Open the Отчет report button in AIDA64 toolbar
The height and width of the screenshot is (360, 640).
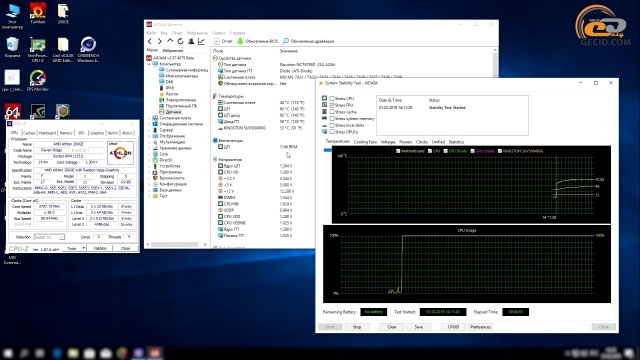tap(223, 41)
